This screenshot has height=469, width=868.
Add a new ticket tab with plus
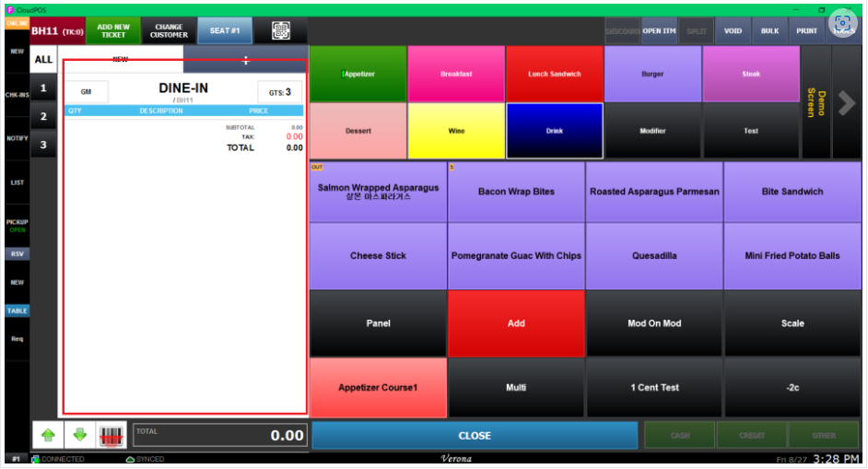(246, 60)
